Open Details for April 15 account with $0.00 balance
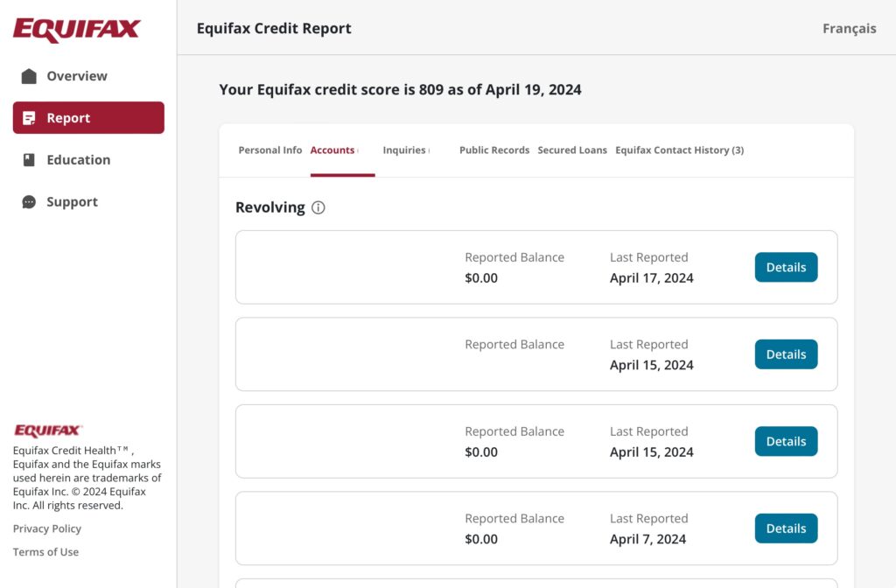The width and height of the screenshot is (896, 588). coord(786,442)
